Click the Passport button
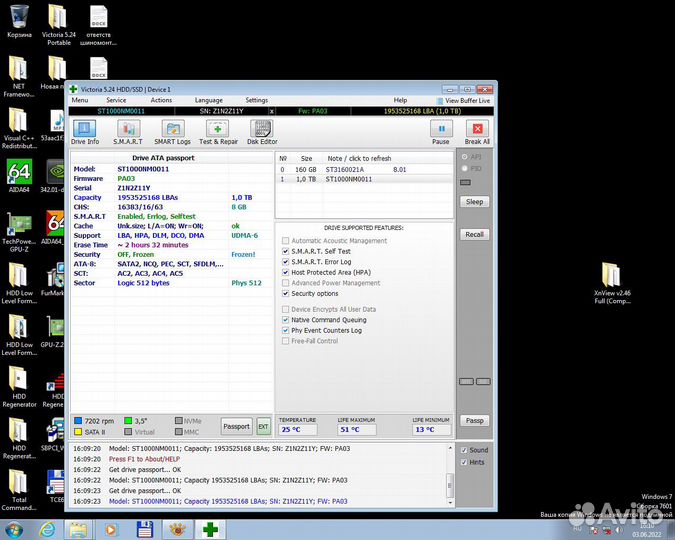Viewport: 675px width, 540px height. pos(236,426)
